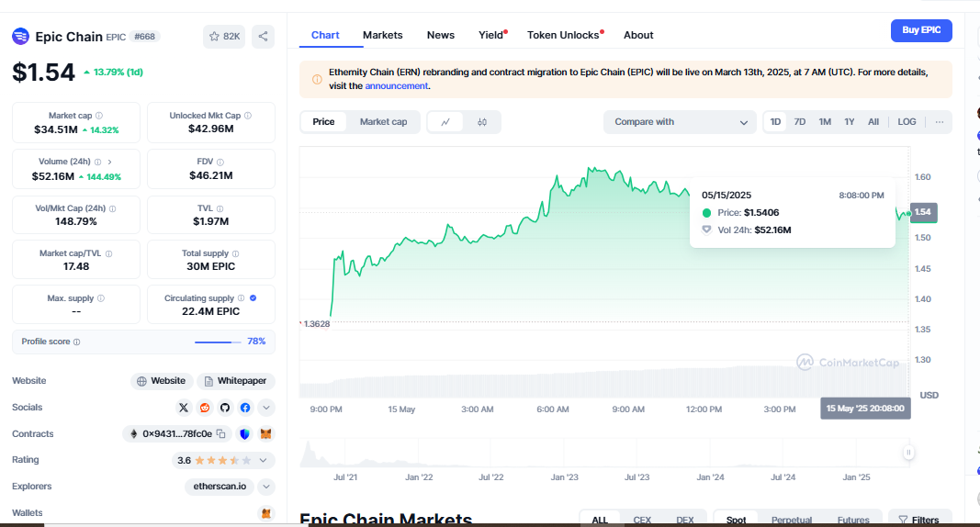Viewport: 980px width, 527px height.
Task: Open the X (Twitter) social link
Action: pyautogui.click(x=184, y=408)
